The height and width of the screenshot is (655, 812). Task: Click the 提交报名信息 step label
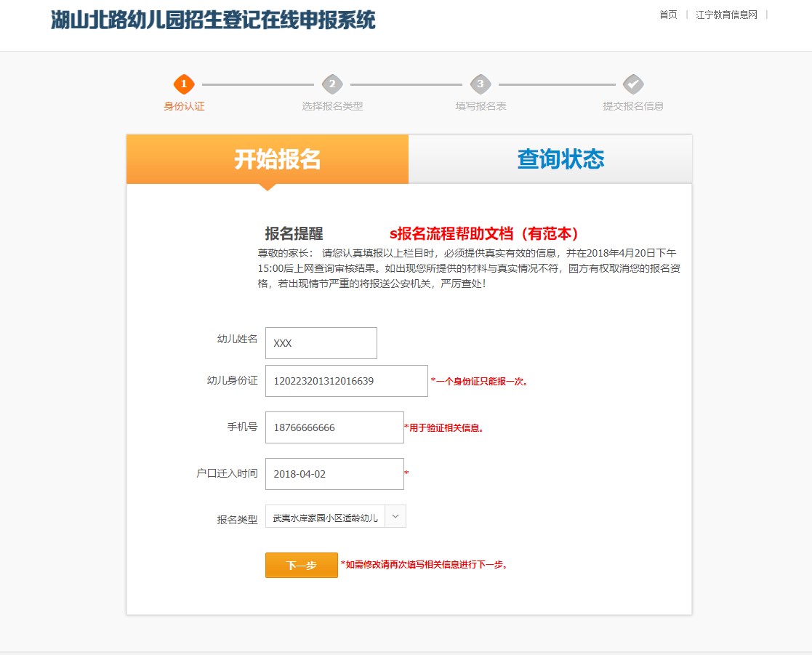click(x=633, y=106)
